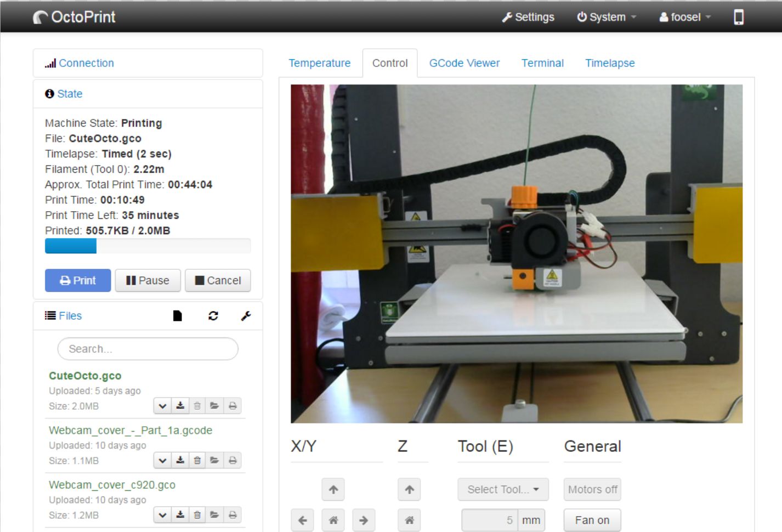Jog the Z axis up
782x532 pixels.
[409, 489]
